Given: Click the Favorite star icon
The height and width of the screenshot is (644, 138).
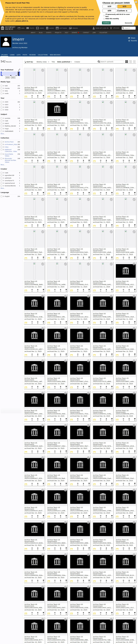Looking at the screenshot, I should point(129,41).
